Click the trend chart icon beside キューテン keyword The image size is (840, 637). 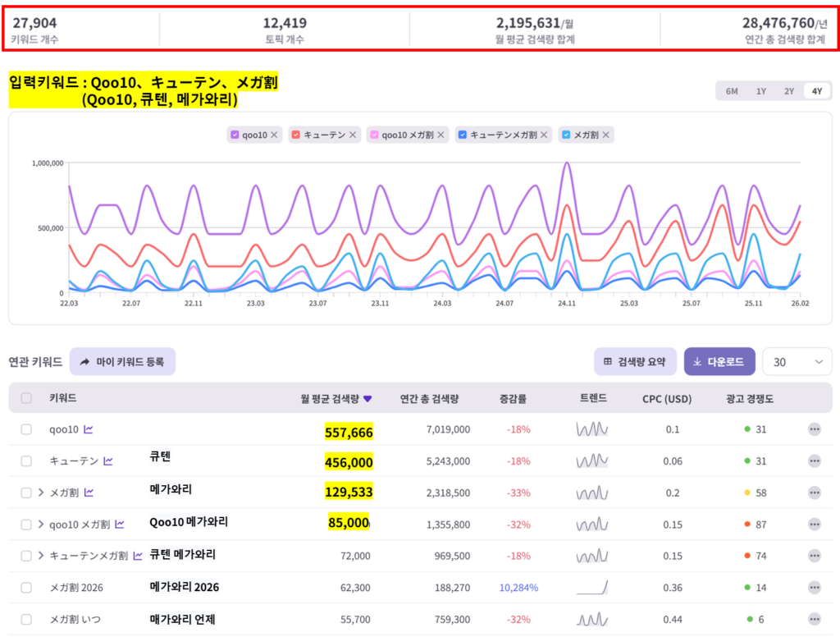pyautogui.click(x=107, y=461)
